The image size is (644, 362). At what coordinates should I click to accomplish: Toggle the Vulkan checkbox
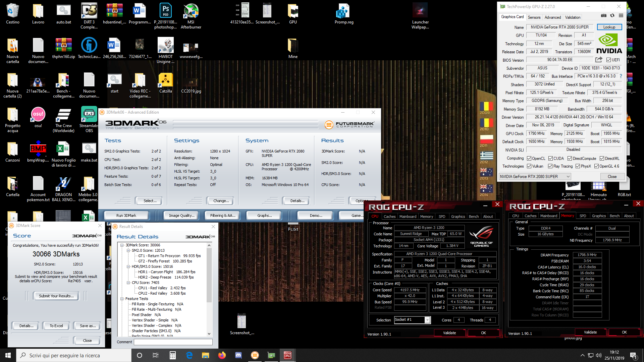529,166
